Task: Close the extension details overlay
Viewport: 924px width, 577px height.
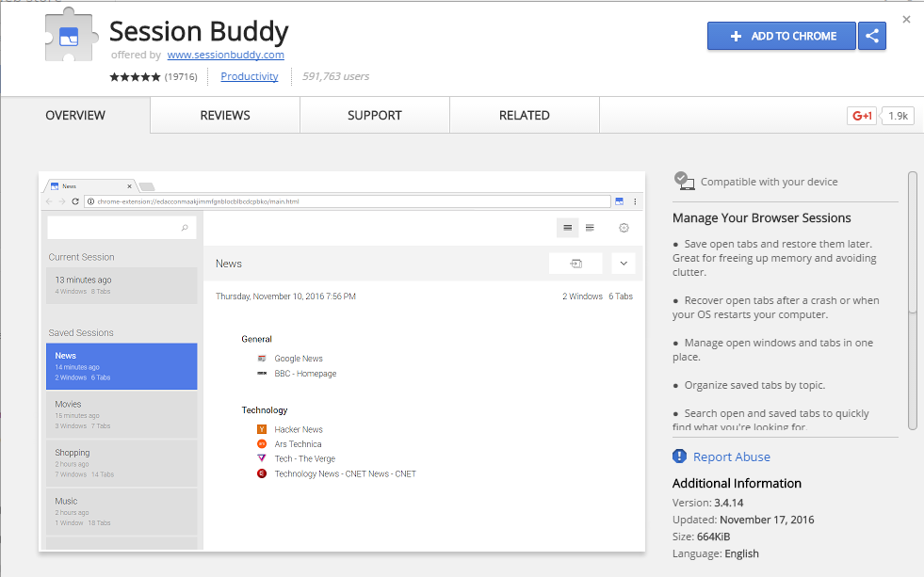Action: 906,20
